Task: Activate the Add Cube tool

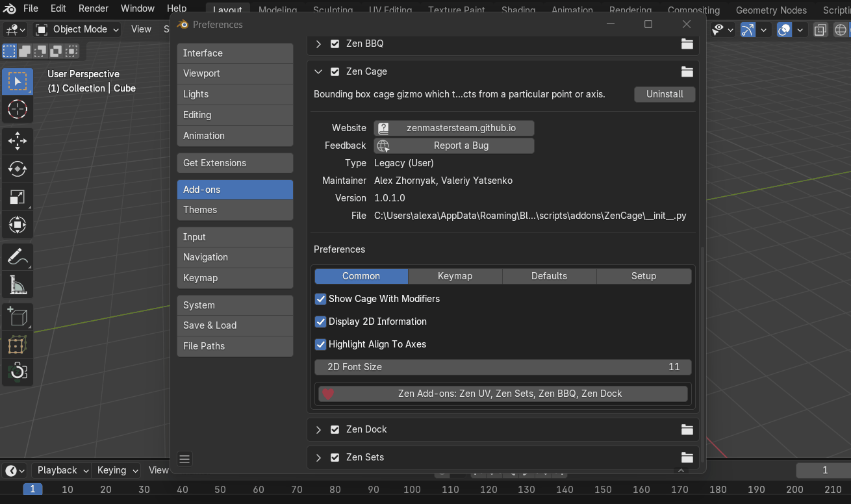Action: pyautogui.click(x=17, y=316)
